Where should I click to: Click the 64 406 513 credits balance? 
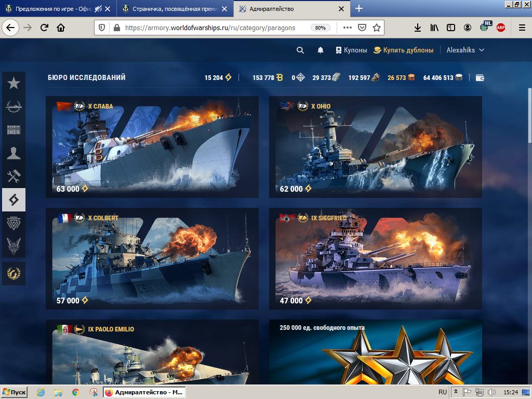coord(443,78)
